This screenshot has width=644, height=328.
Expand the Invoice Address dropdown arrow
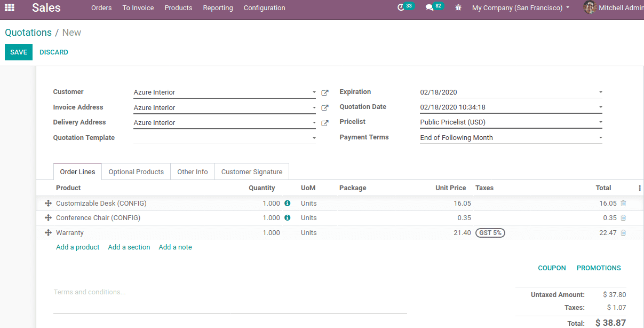[314, 108]
